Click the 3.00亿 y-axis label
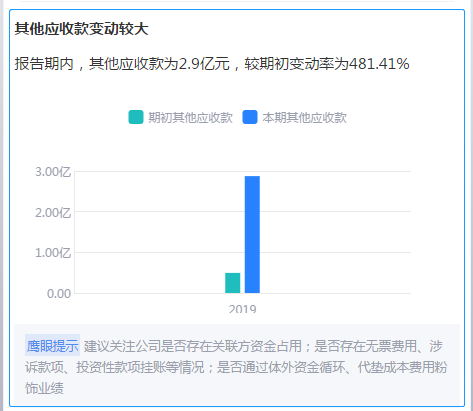Image resolution: width=473 pixels, height=411 pixels. 53,172
